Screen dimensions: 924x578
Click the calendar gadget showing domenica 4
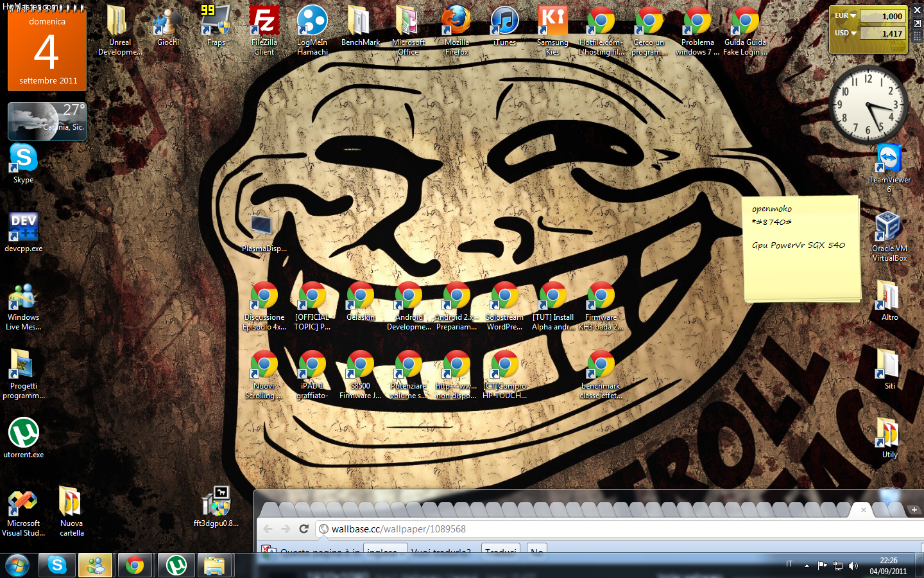47,49
